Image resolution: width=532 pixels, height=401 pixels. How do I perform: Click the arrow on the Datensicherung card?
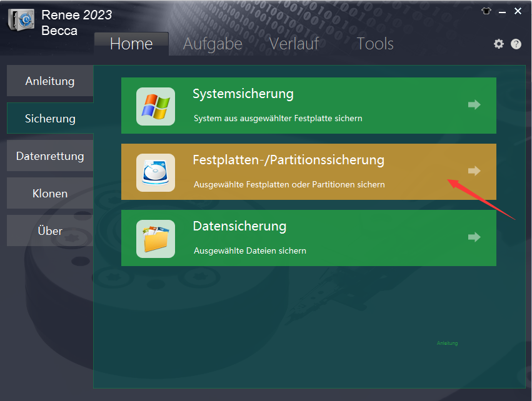(474, 237)
